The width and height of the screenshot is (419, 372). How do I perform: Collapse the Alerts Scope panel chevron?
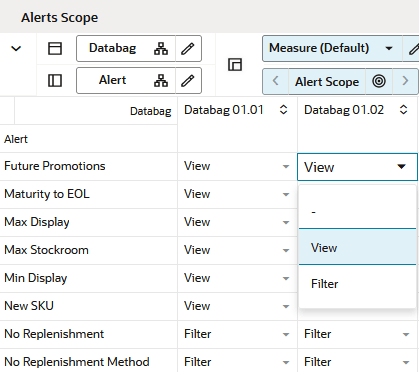click(x=16, y=49)
